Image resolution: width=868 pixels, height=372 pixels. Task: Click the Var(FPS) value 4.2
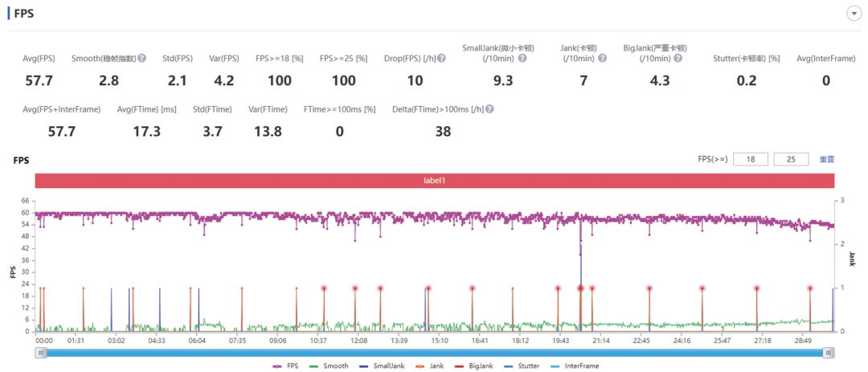click(x=223, y=81)
